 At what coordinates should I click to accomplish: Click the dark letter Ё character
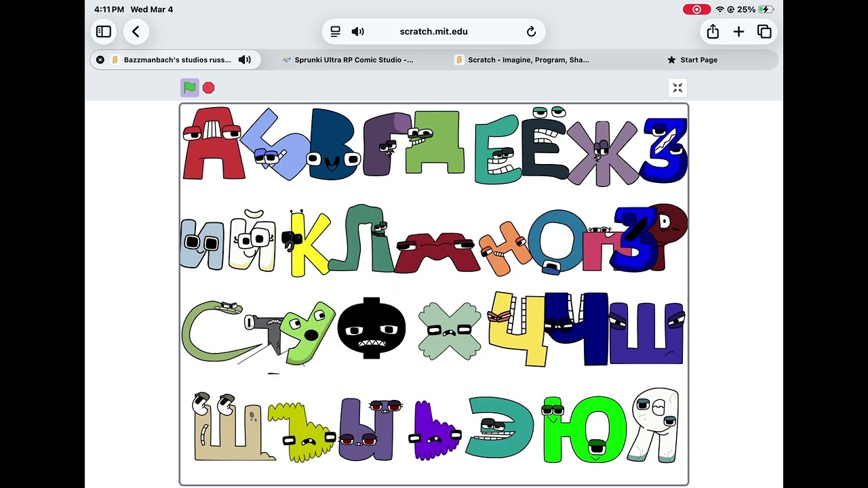545,144
